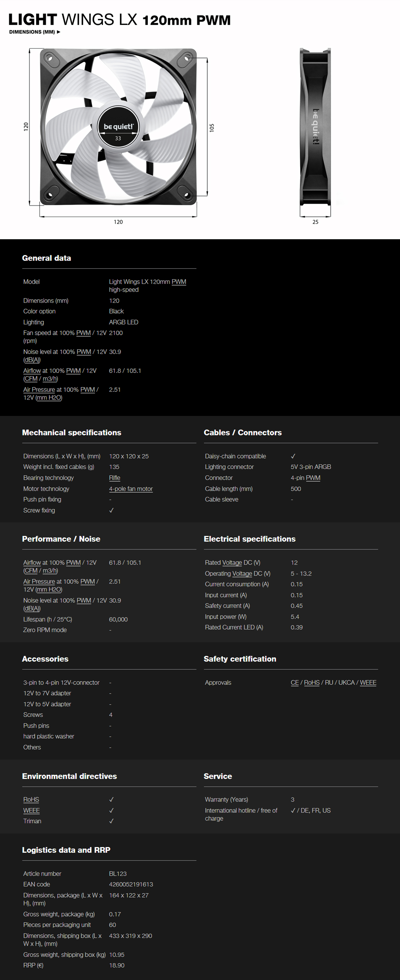
Task: Select the Screws accessory count 4
Action: point(111,715)
